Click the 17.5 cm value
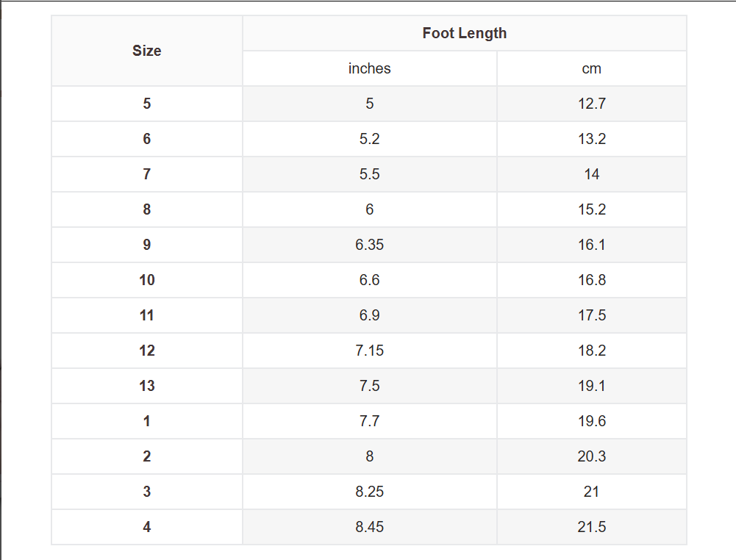 click(x=591, y=315)
